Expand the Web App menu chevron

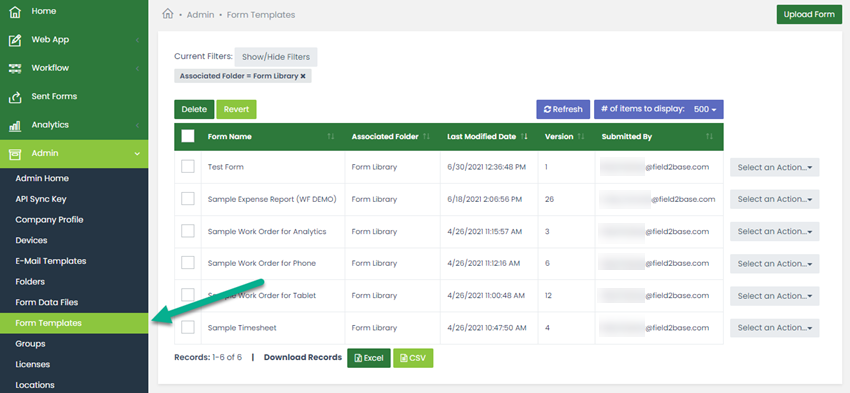pos(138,40)
